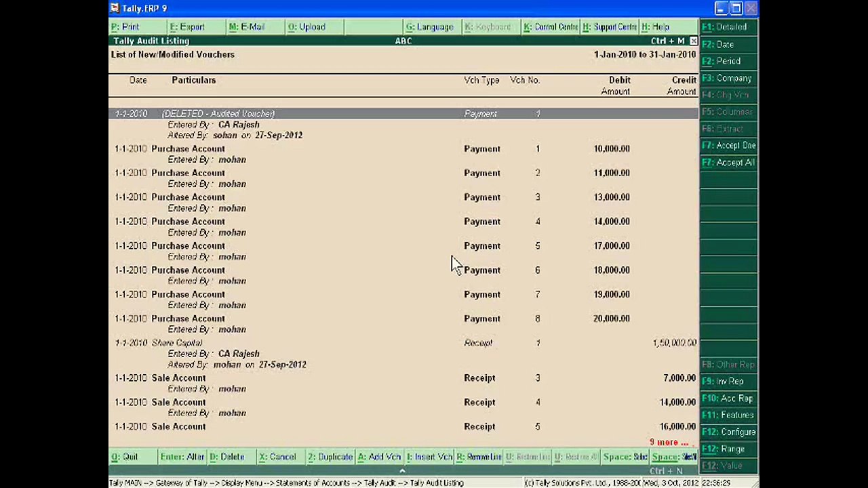
Task: Click the period 1-Jan-2010 to 31-Jan-2010
Action: pos(645,54)
